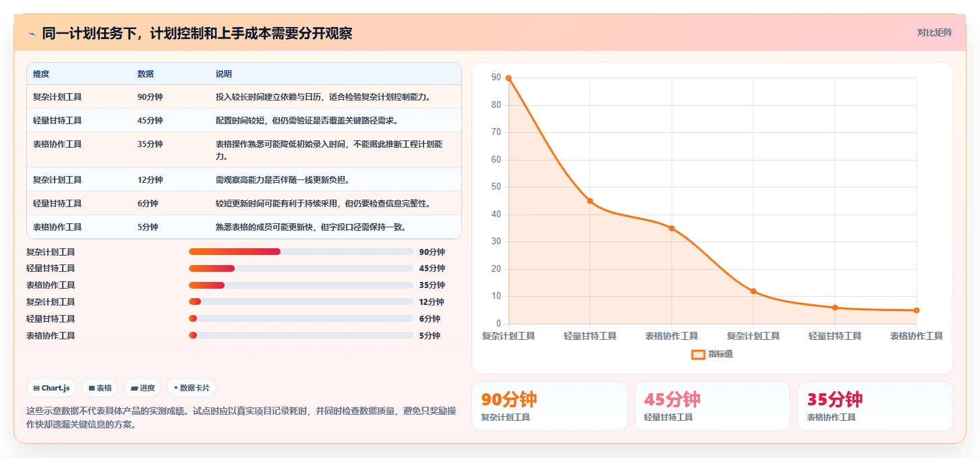Click the 45分钟 cell in the table
The image size is (980, 458).
click(x=150, y=121)
